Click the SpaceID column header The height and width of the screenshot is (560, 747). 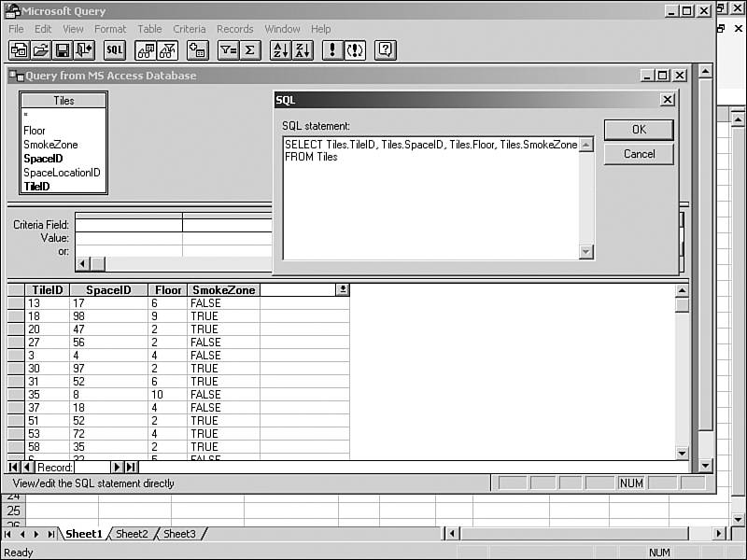click(x=108, y=290)
